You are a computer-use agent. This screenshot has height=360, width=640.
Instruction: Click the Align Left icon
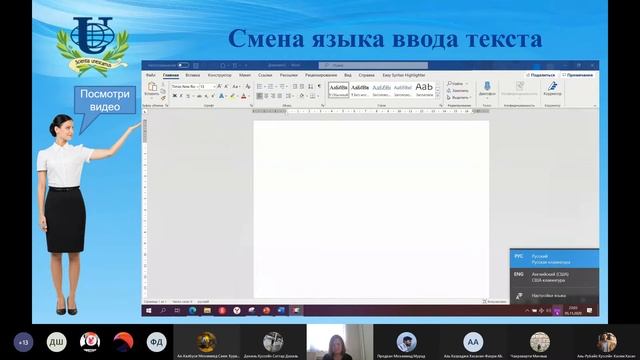[x=260, y=96]
